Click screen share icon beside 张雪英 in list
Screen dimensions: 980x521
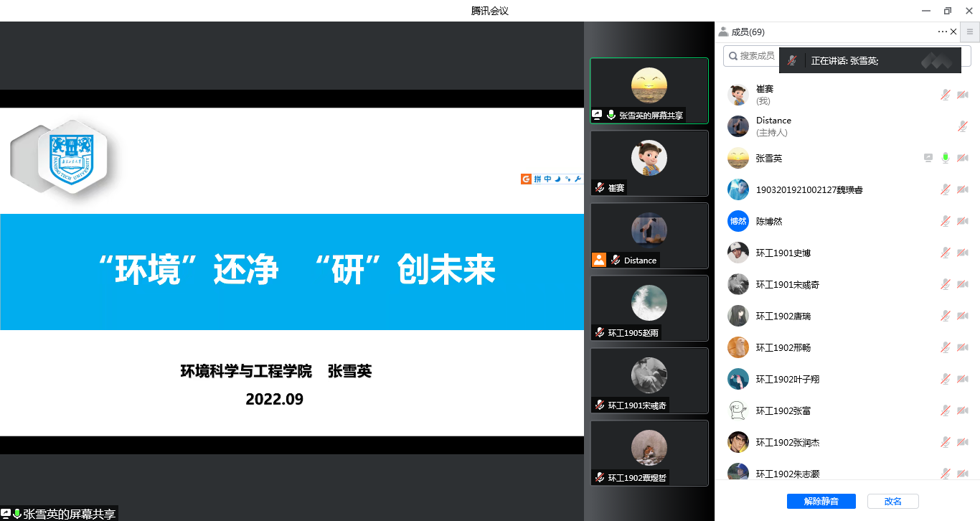point(928,158)
